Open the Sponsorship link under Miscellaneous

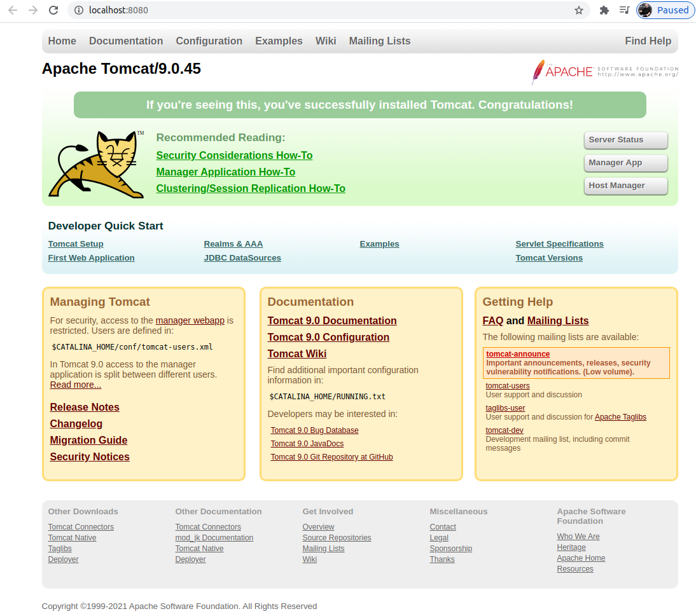click(450, 549)
